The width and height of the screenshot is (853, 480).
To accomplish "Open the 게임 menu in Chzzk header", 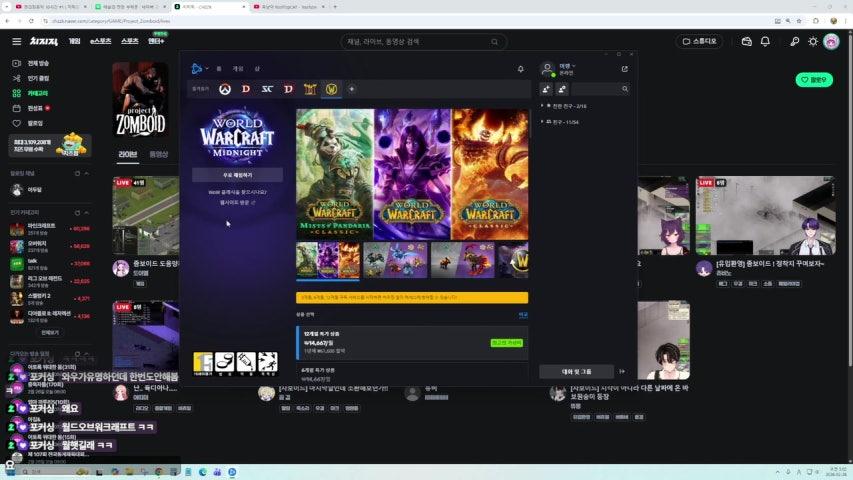I will pyautogui.click(x=75, y=41).
